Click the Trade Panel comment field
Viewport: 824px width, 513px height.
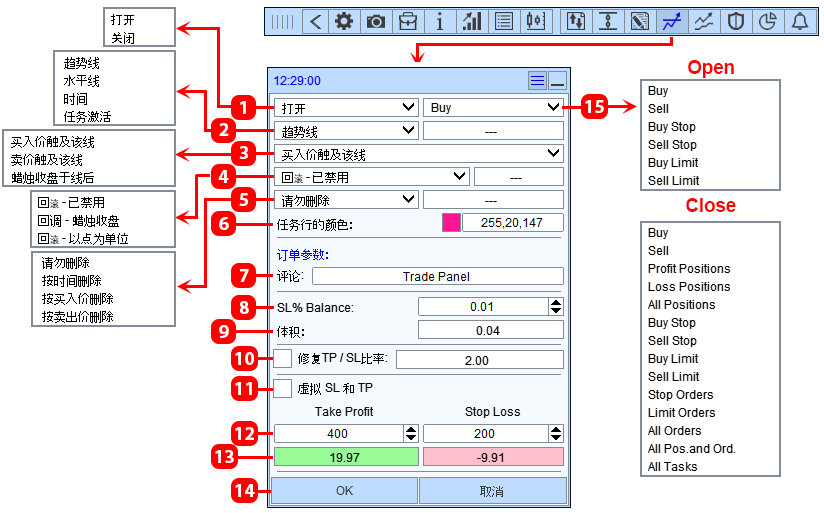(438, 276)
